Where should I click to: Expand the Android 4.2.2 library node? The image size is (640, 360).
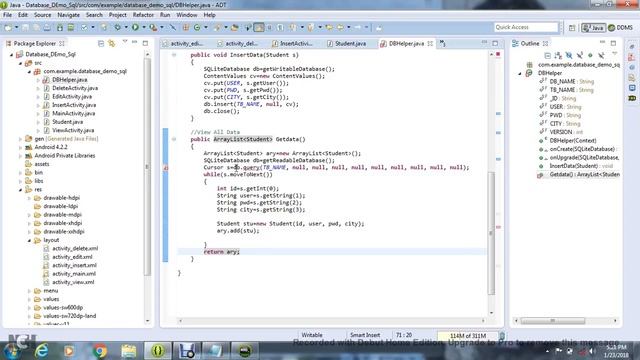point(20,147)
